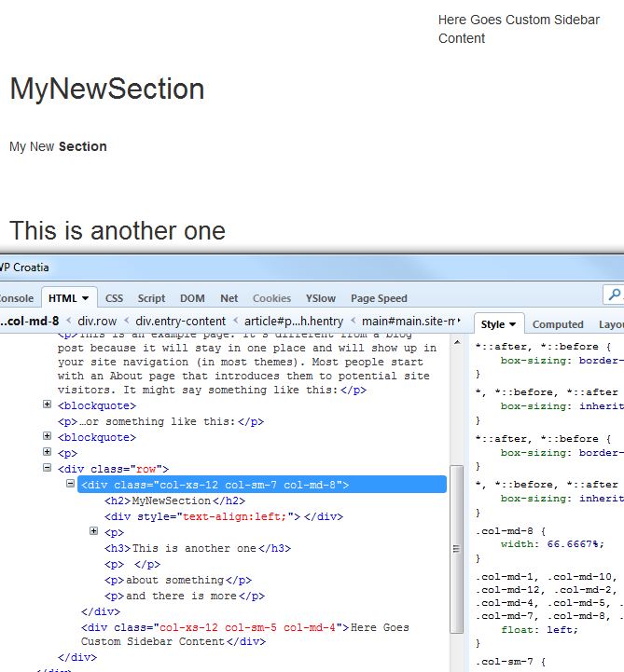Expand the p node under the text-align div
Image resolution: width=624 pixels, height=672 pixels.
(x=93, y=531)
